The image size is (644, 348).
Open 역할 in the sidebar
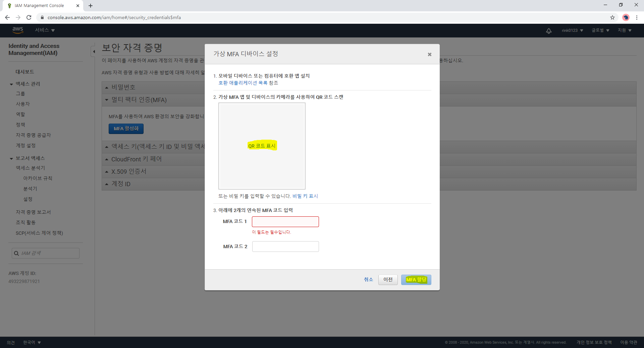[x=20, y=115]
